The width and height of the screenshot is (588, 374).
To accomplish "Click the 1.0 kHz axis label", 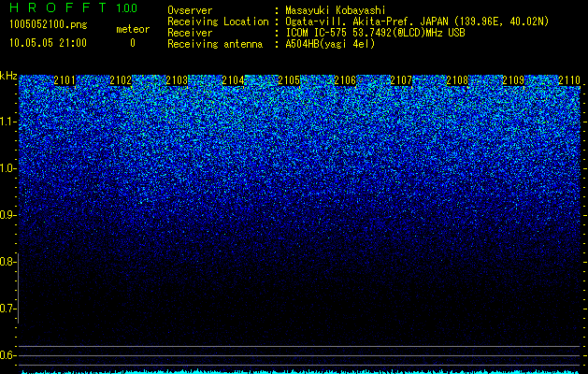I will (7, 168).
